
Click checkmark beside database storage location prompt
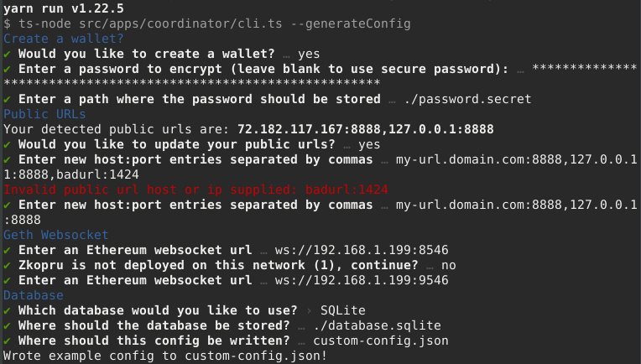(x=8, y=325)
